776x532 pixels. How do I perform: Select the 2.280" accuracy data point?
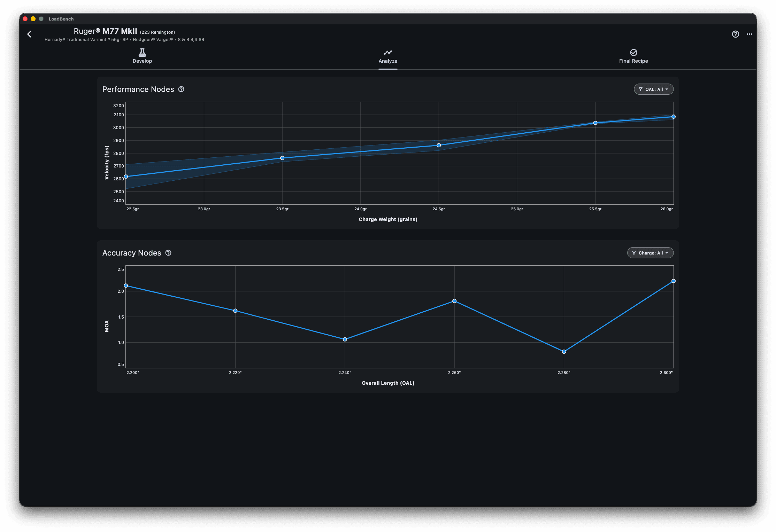pyautogui.click(x=564, y=352)
